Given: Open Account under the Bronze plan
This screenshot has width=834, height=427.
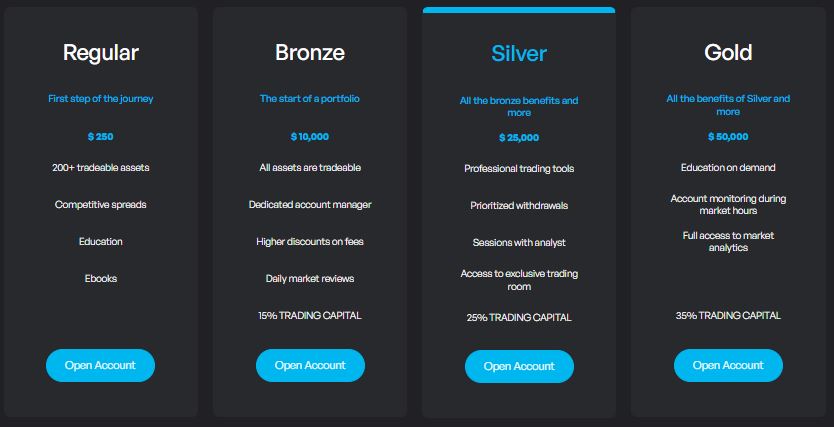Looking at the screenshot, I should (310, 365).
